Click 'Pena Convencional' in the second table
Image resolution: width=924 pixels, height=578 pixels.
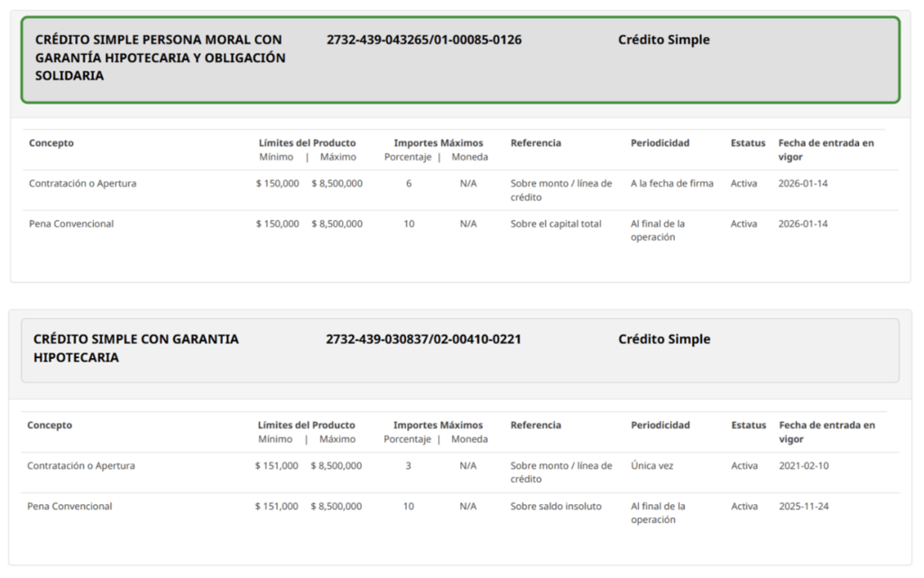(69, 507)
